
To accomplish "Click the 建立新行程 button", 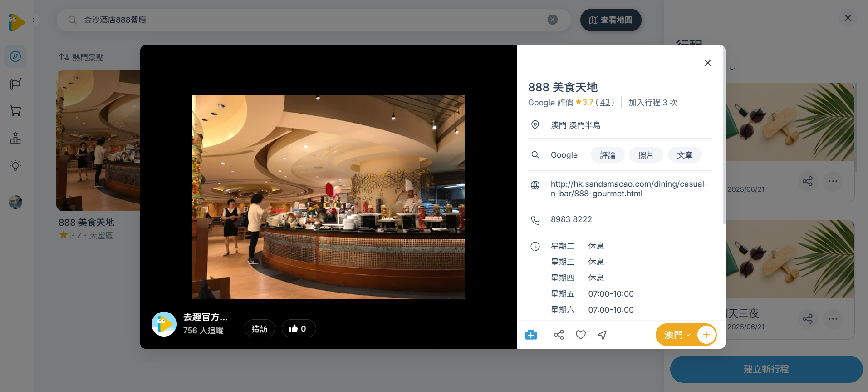I will tap(766, 369).
